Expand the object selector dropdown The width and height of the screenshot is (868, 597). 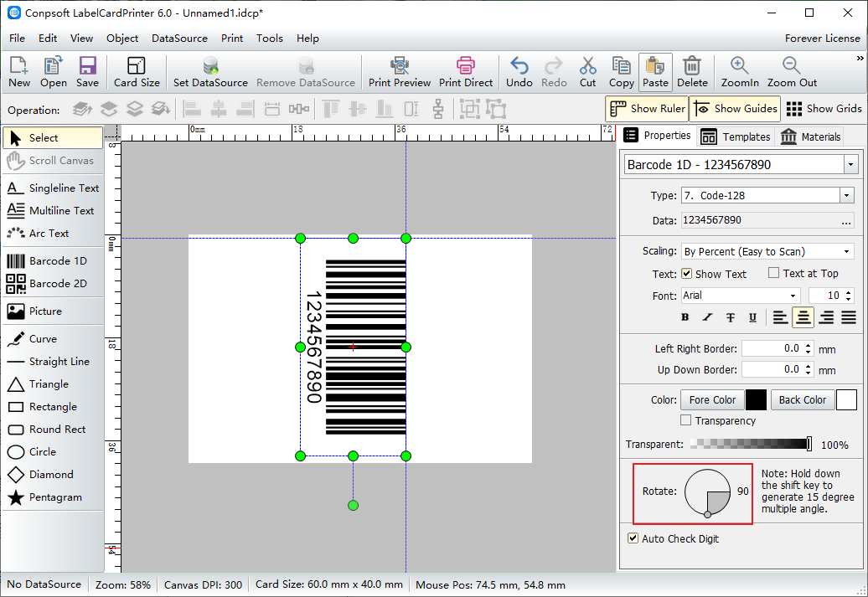click(850, 164)
